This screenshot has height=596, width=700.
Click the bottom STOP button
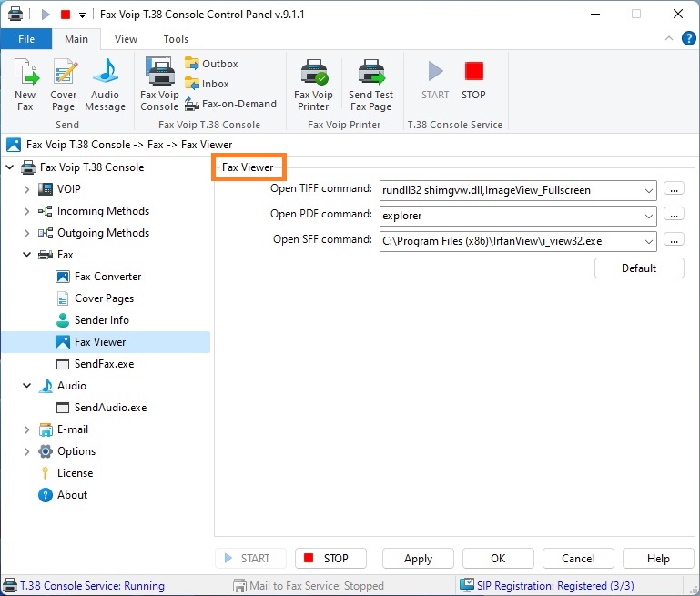[x=330, y=558]
